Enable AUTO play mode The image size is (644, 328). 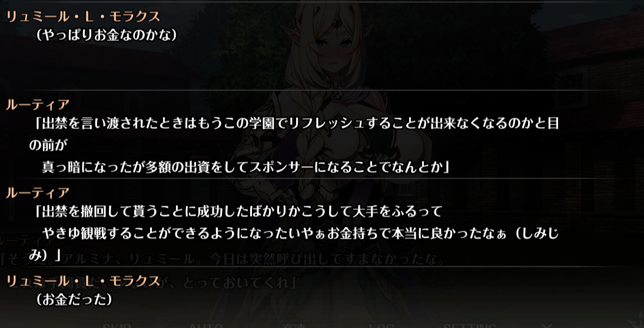[206, 326]
